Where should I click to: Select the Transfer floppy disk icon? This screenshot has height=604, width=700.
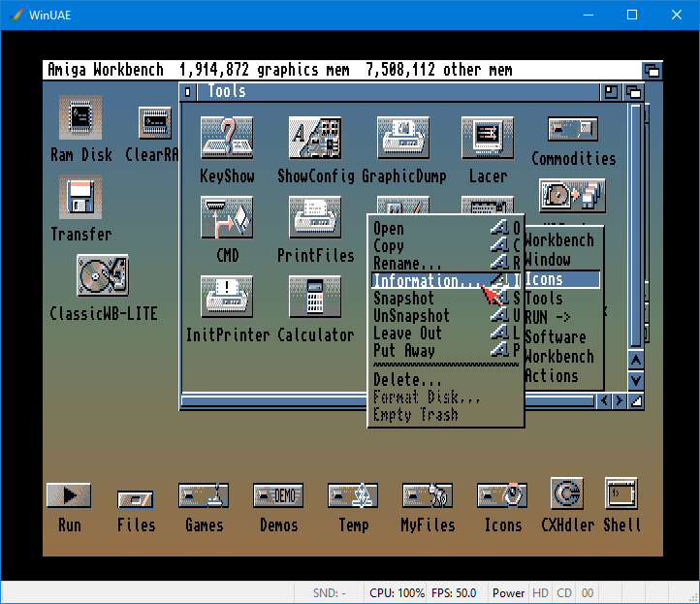[80, 198]
